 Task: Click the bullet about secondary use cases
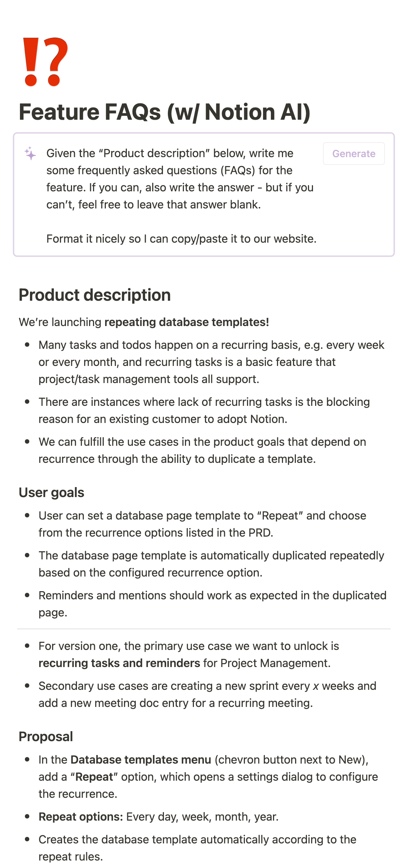tap(207, 694)
